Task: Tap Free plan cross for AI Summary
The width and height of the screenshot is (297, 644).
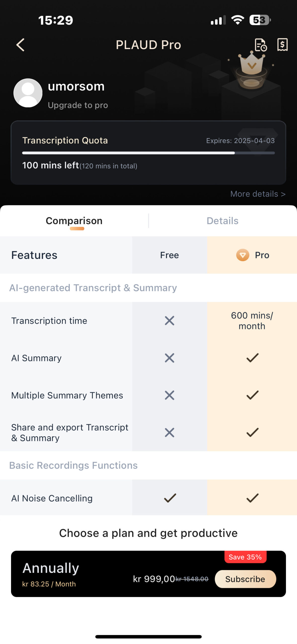Action: pos(169,358)
